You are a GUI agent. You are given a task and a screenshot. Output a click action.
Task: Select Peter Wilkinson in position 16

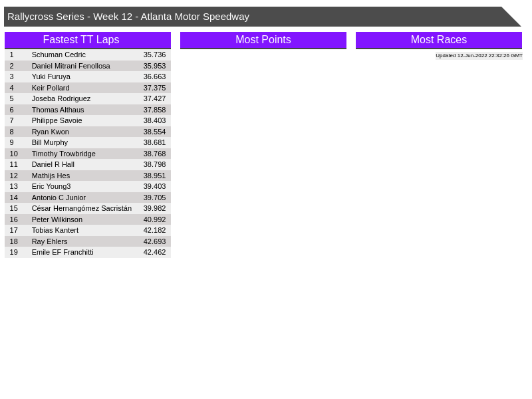57,219
